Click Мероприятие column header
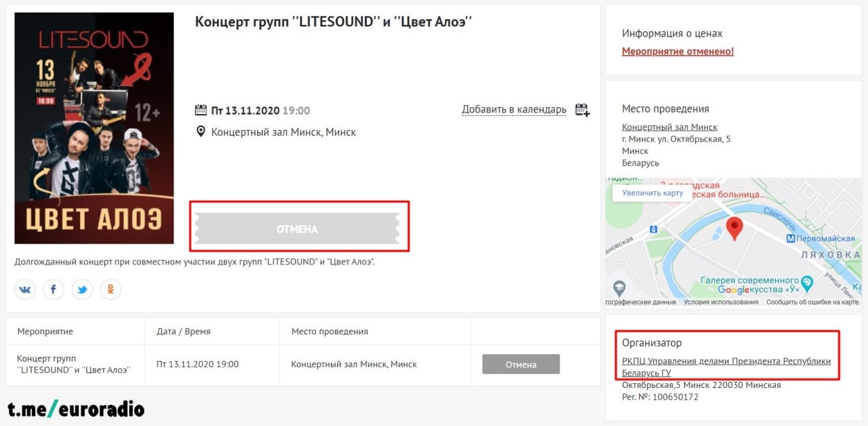The image size is (868, 426). pyautogui.click(x=45, y=332)
